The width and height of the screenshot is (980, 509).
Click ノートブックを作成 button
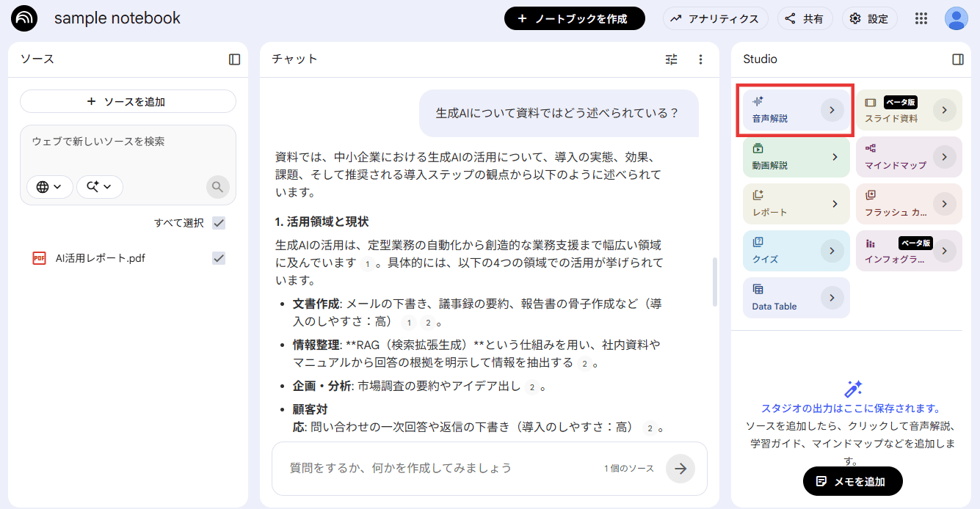[575, 18]
